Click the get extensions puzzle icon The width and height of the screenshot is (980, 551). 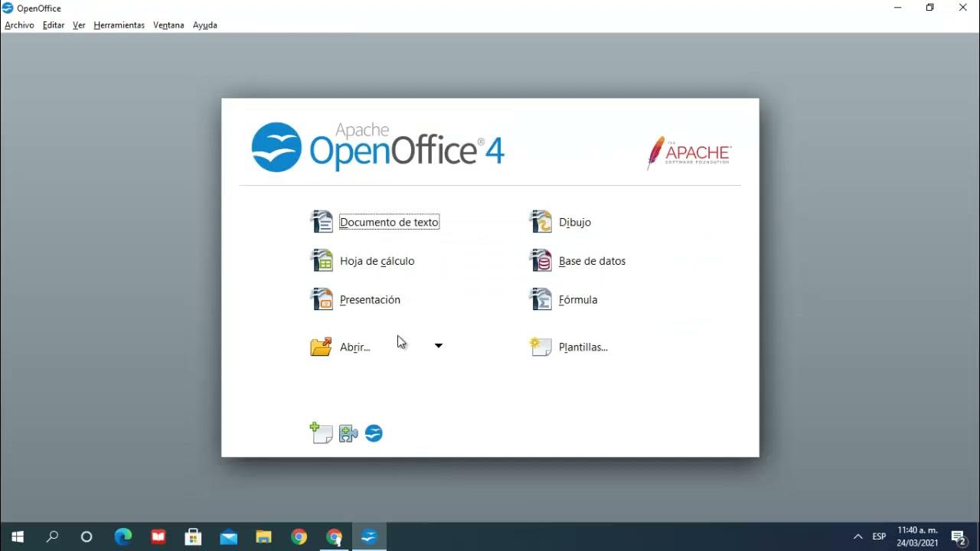click(348, 434)
